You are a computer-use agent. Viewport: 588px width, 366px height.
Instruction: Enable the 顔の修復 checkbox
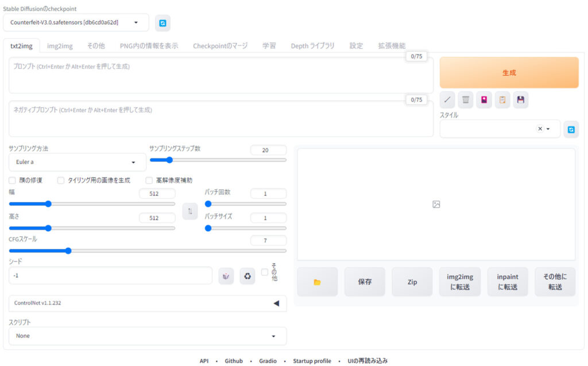12,180
